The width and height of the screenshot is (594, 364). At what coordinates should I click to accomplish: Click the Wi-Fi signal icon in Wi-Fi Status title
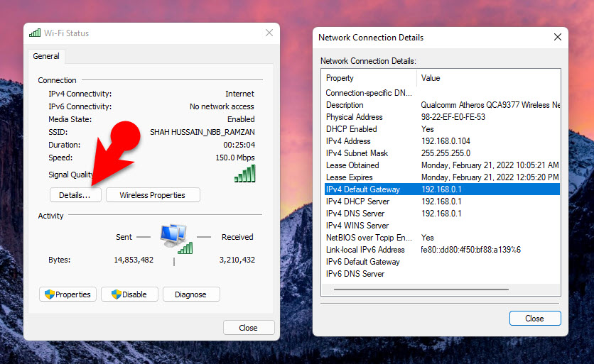click(x=35, y=33)
